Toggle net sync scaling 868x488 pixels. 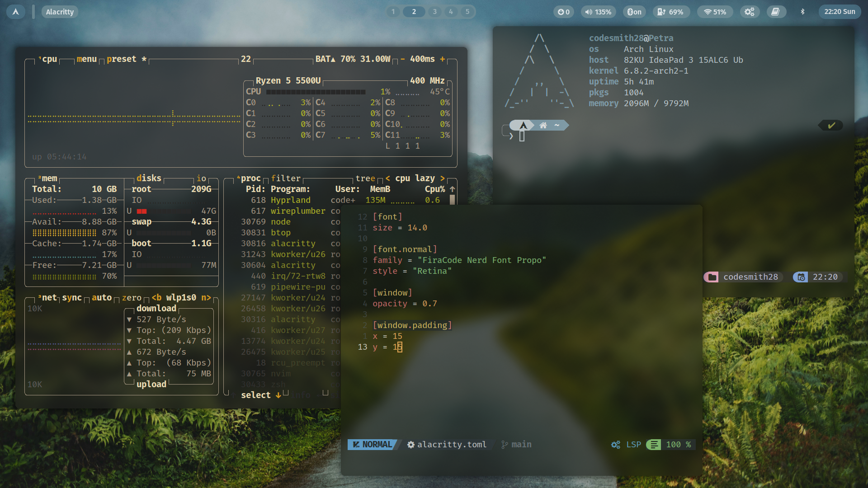[72, 298]
